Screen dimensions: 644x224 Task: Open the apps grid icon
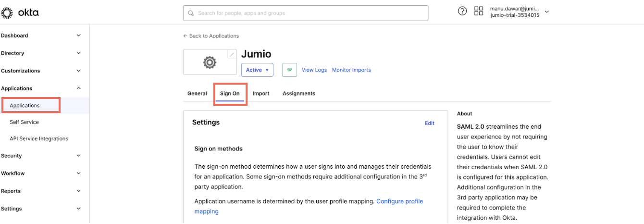[479, 12]
